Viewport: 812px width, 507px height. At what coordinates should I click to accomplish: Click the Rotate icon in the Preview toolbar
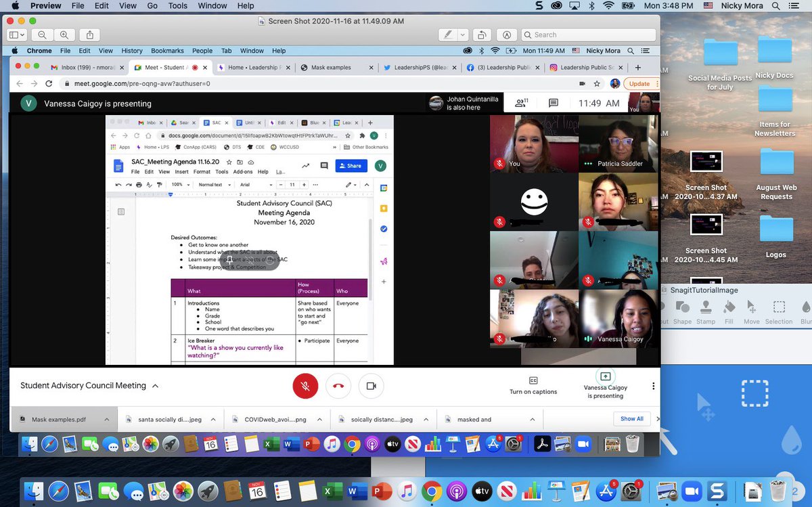[x=481, y=35]
